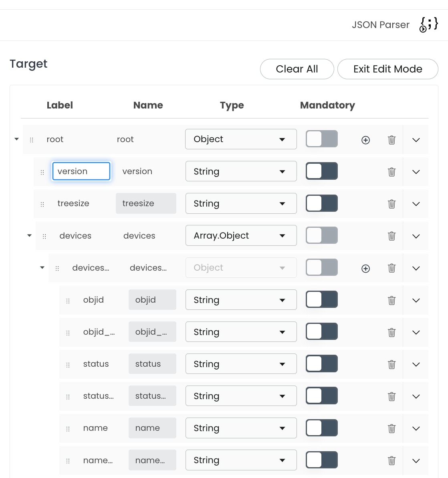
Task: Add a child to the devices object row
Action: click(365, 268)
